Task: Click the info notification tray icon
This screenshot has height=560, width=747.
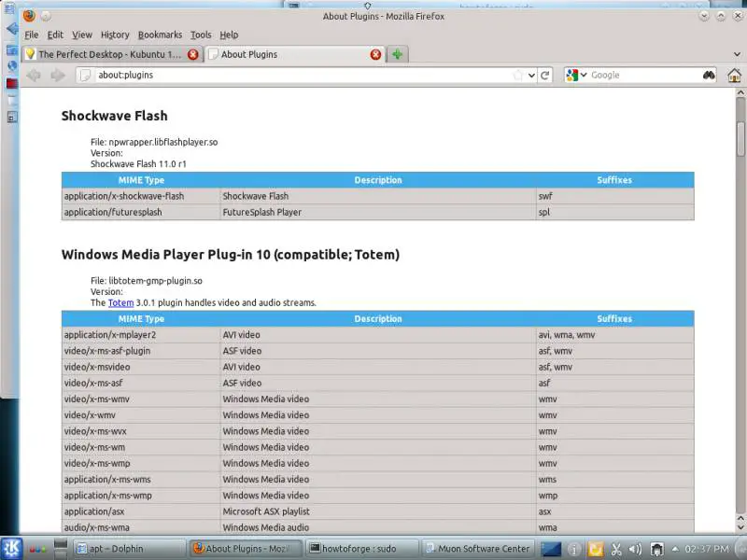Action: coord(573,549)
